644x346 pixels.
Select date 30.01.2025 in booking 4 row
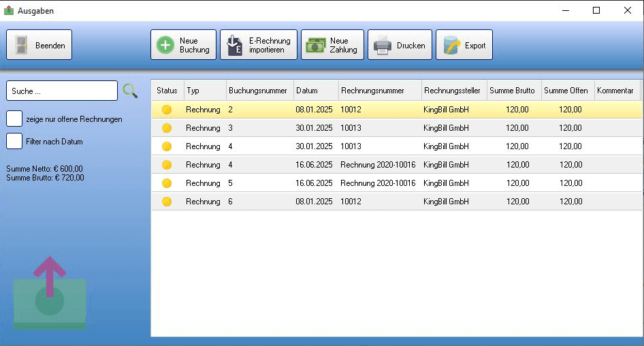click(x=314, y=146)
